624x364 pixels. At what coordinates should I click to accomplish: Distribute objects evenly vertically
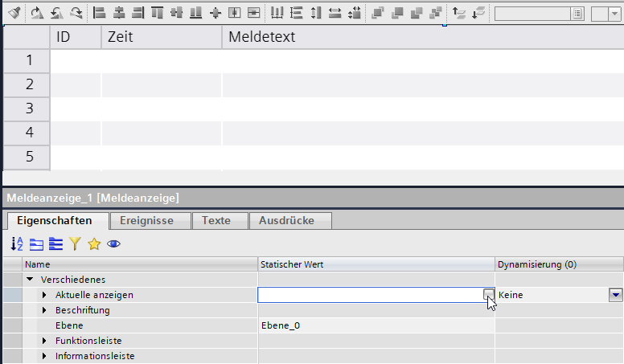[296, 13]
